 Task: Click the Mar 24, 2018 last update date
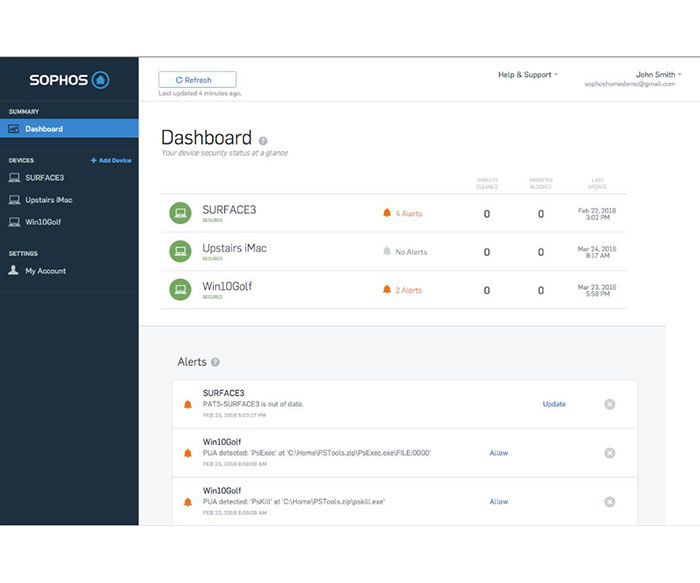597,252
